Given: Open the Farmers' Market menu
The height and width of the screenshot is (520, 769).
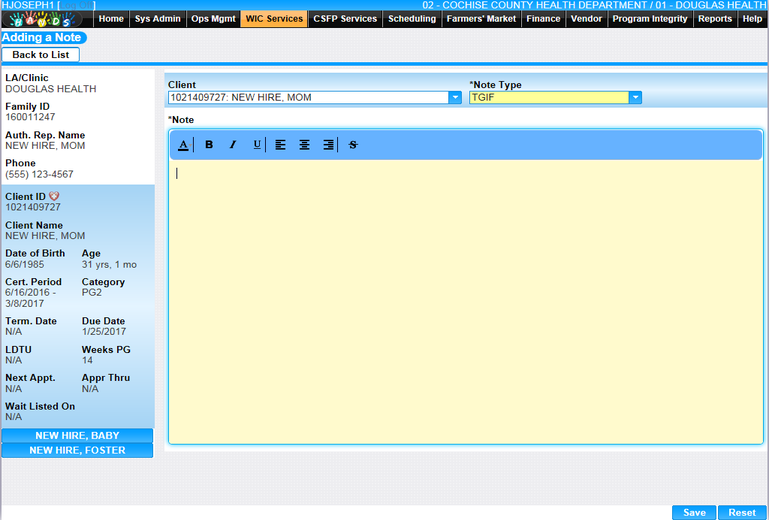Looking at the screenshot, I should tap(482, 19).
